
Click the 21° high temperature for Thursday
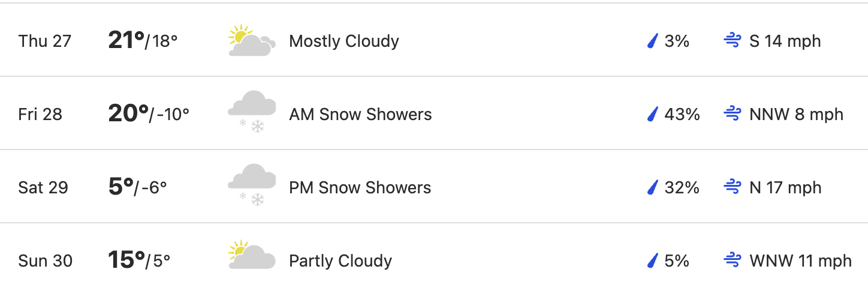coord(126,40)
